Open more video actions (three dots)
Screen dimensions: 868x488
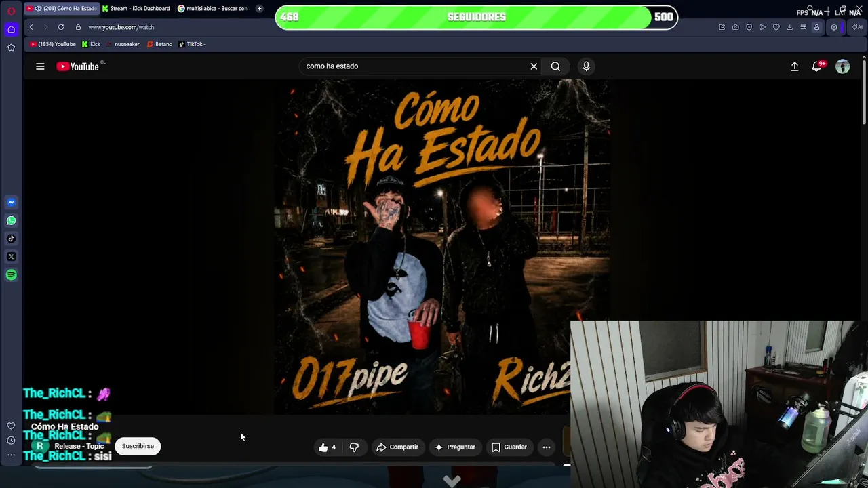tap(547, 447)
